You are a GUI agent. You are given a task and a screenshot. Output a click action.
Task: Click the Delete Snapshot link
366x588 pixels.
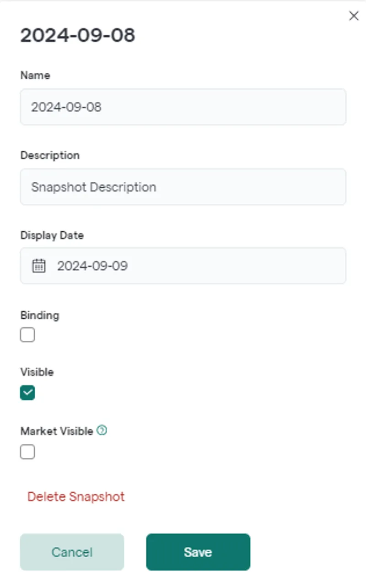coord(76,497)
